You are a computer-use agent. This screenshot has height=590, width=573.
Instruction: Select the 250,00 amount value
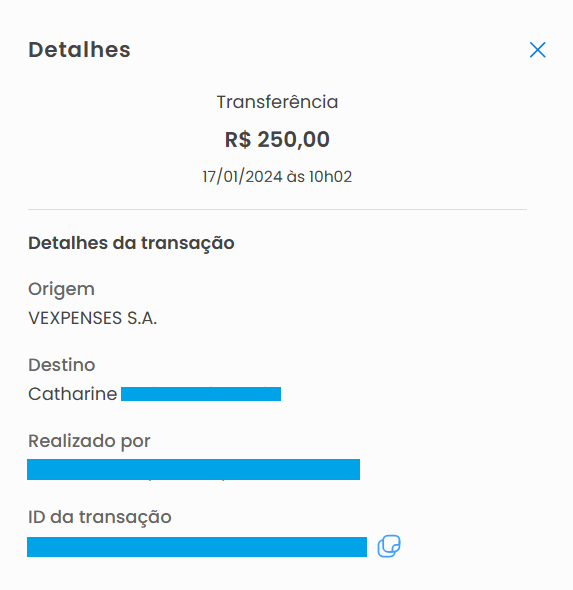tap(293, 140)
